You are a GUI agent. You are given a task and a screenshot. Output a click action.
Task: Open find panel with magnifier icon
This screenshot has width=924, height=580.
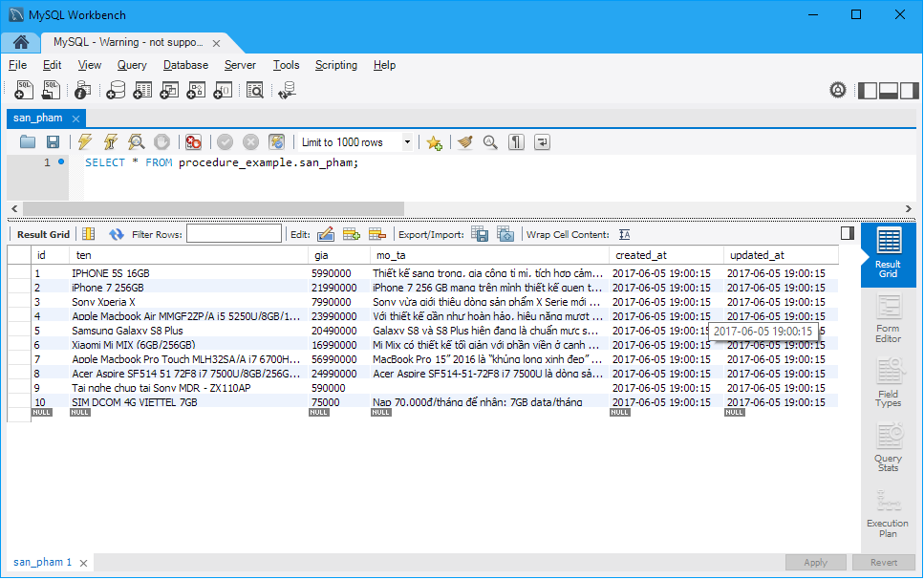pos(490,142)
